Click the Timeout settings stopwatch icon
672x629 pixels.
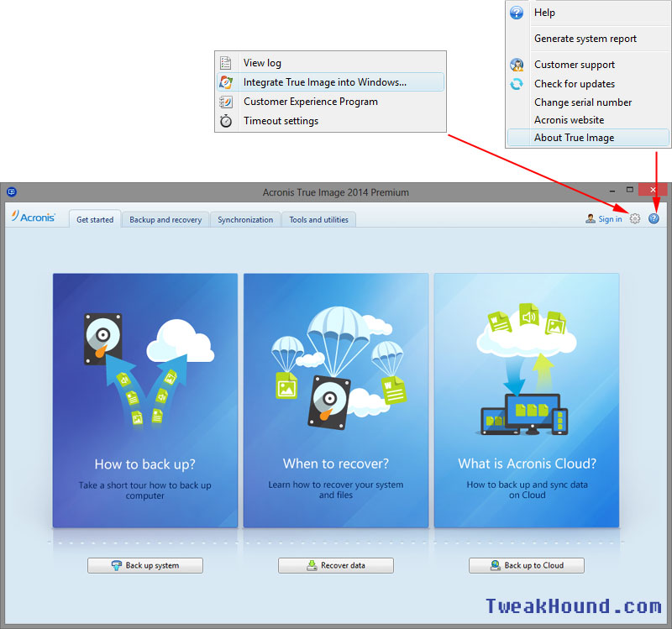click(226, 121)
